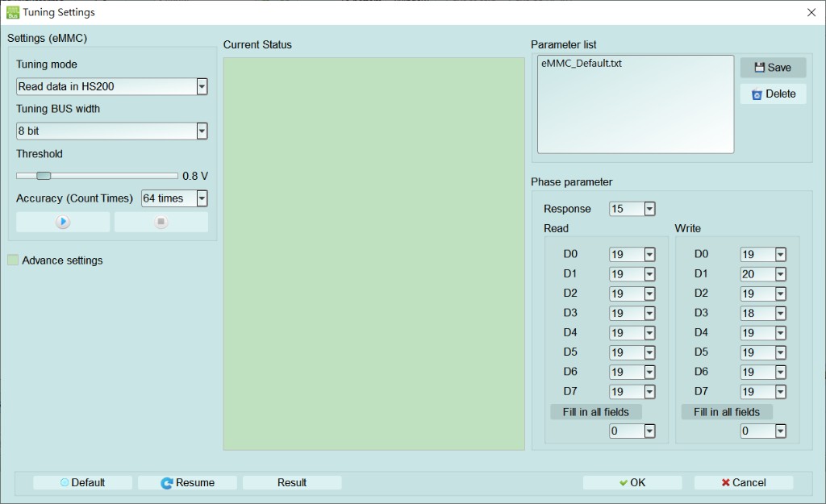Open Write D0 phase dropdown

tap(780, 255)
